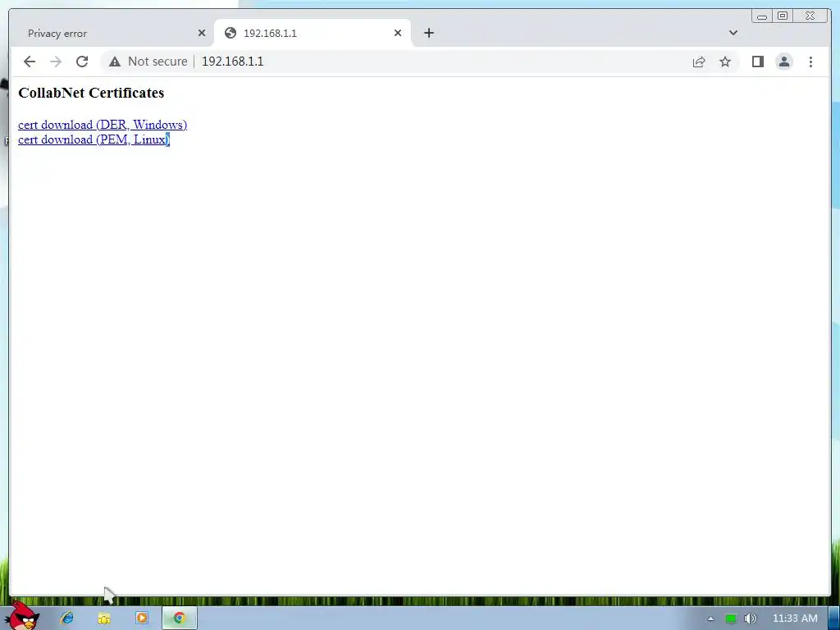Download the PEM Linux certificate
Screen dimensions: 840x630
pyautogui.click(x=94, y=139)
